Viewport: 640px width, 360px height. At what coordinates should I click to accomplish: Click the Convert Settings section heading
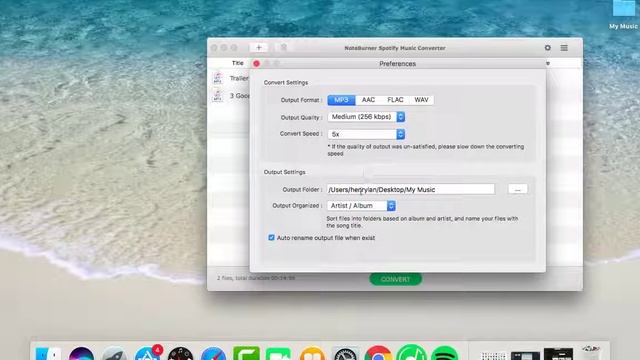point(286,82)
